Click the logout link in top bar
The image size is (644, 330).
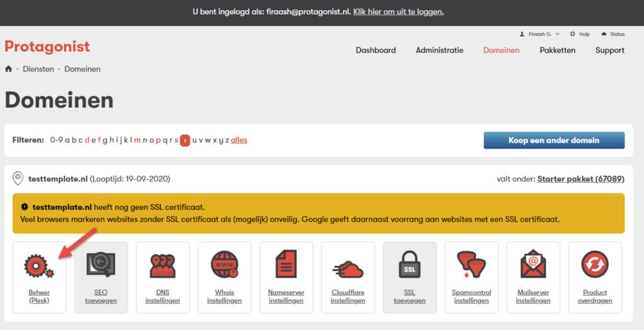pyautogui.click(x=398, y=11)
